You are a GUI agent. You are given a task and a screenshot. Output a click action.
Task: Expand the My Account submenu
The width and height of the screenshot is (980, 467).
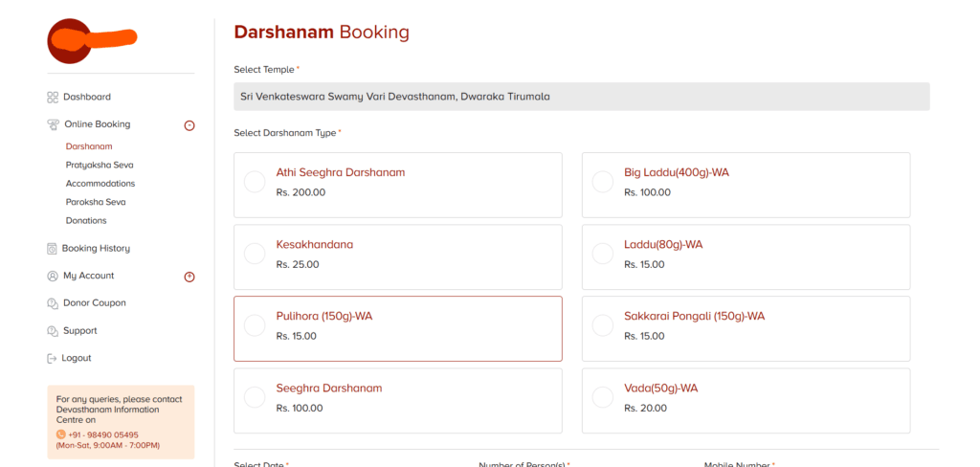click(189, 277)
